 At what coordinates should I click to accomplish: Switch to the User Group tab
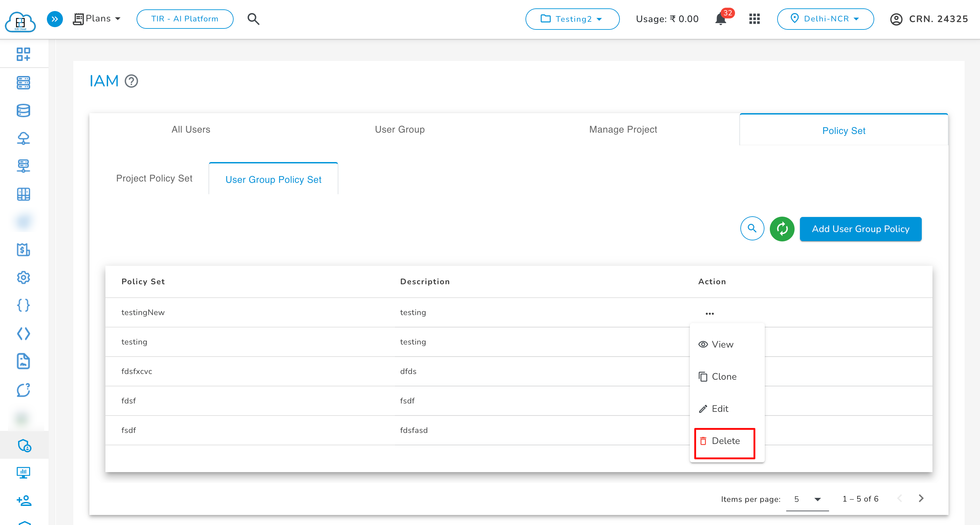tap(399, 130)
